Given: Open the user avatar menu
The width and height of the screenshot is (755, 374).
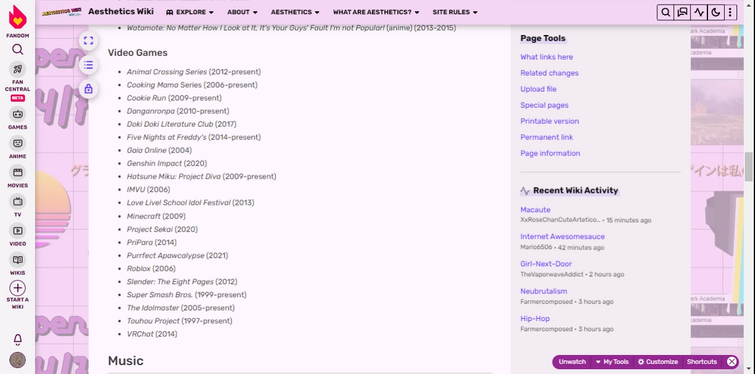Looking at the screenshot, I should point(17,360).
